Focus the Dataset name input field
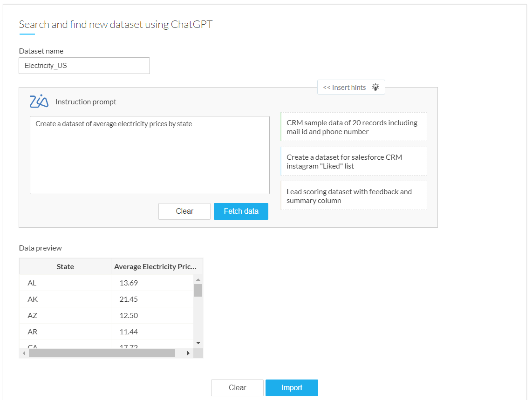Image resolution: width=532 pixels, height=400 pixels. coord(84,66)
